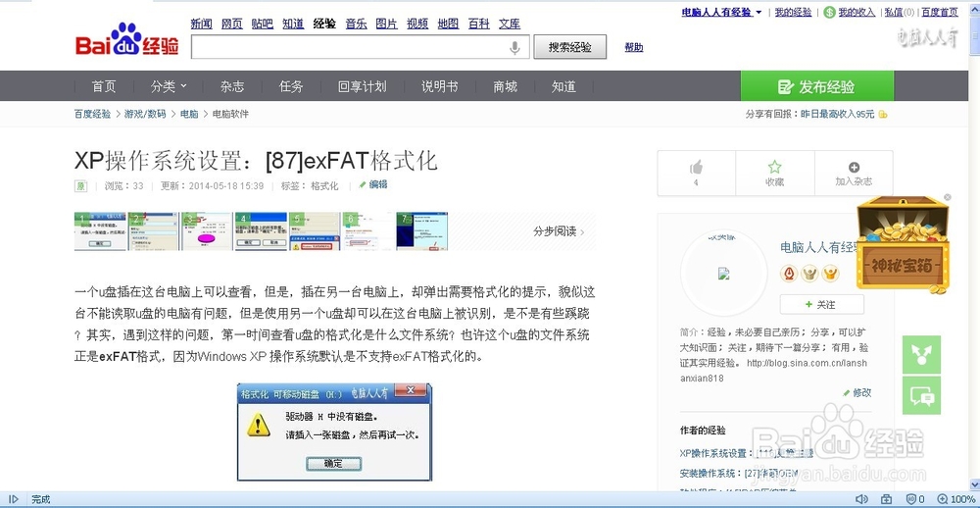Click the 搜索经验 search button
The height and width of the screenshot is (508, 980).
click(570, 47)
